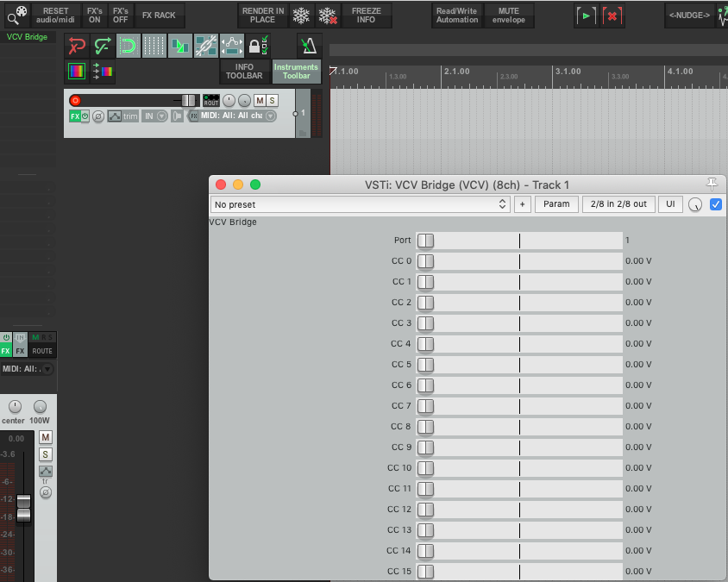The image size is (728, 582).
Task: Open track 1 routing ROUT icon
Action: [x=211, y=100]
